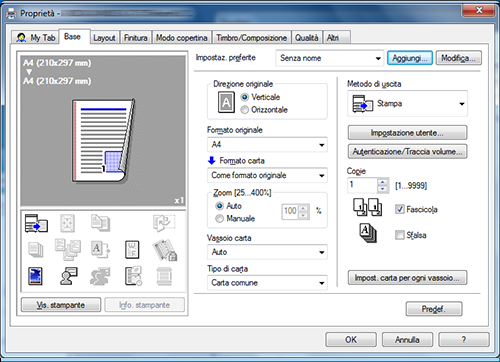500x362 pixels.
Task: Open Autenticazione/Traccia volume... dialog
Action: tap(407, 152)
